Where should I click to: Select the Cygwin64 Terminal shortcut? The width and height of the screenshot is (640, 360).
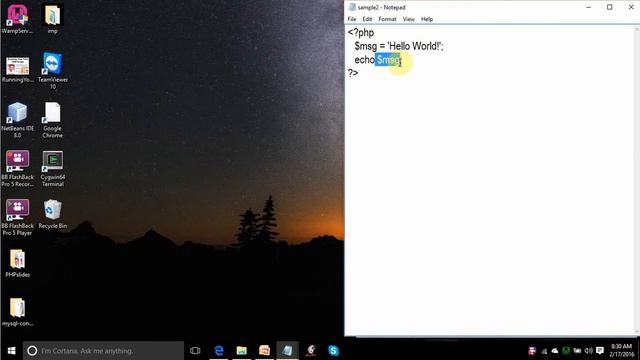(x=53, y=168)
